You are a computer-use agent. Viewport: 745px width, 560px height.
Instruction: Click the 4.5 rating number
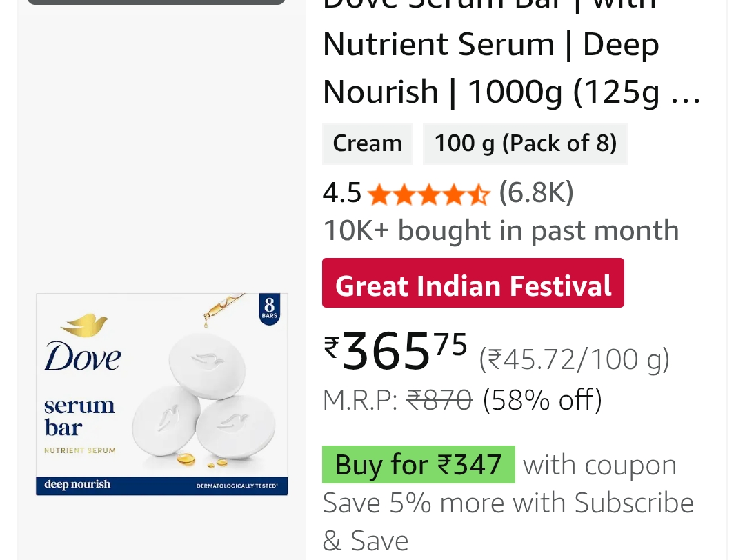[341, 194]
